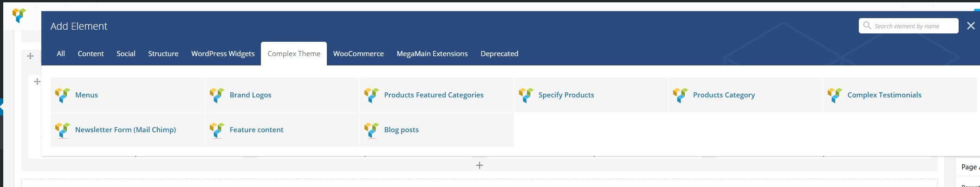Switch to MegaMain Extensions tab
980x187 pixels.
point(432,54)
